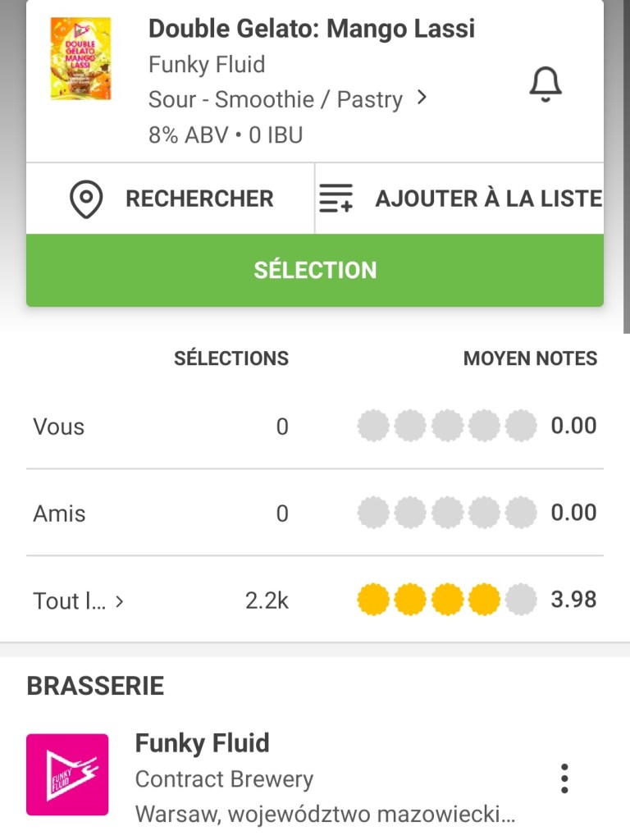Image resolution: width=630 pixels, height=840 pixels.
Task: Tap the RECHERCHER button
Action: [x=199, y=199]
